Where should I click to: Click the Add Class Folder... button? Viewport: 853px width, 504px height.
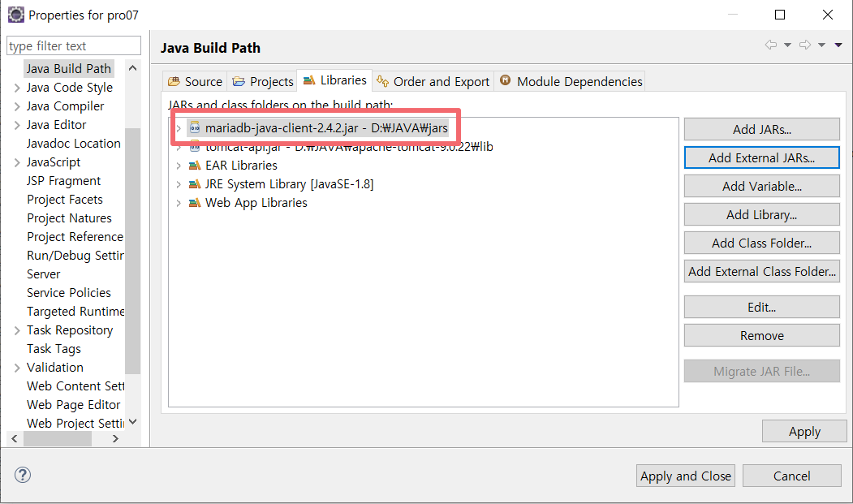pos(761,243)
